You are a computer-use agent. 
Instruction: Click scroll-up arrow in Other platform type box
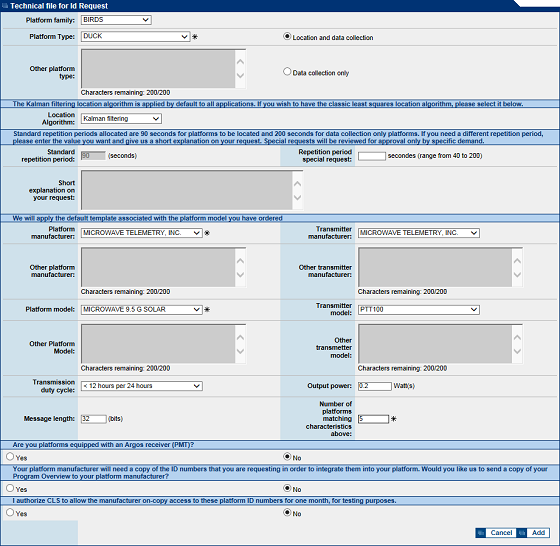tap(240, 62)
